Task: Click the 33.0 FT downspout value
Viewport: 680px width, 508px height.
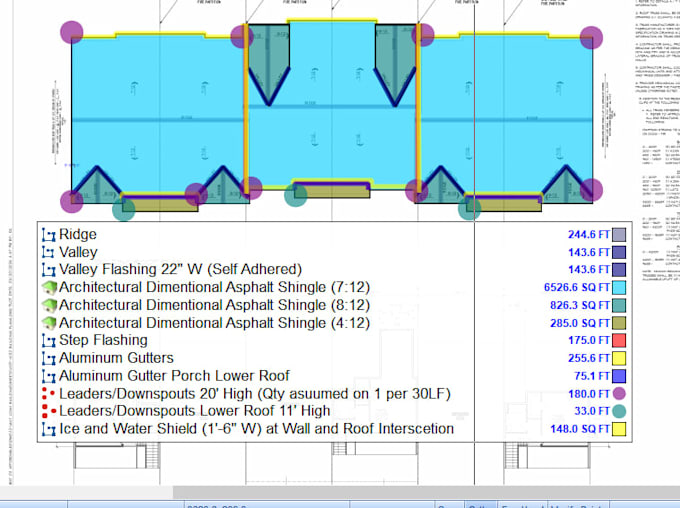Action: pyautogui.click(x=592, y=411)
